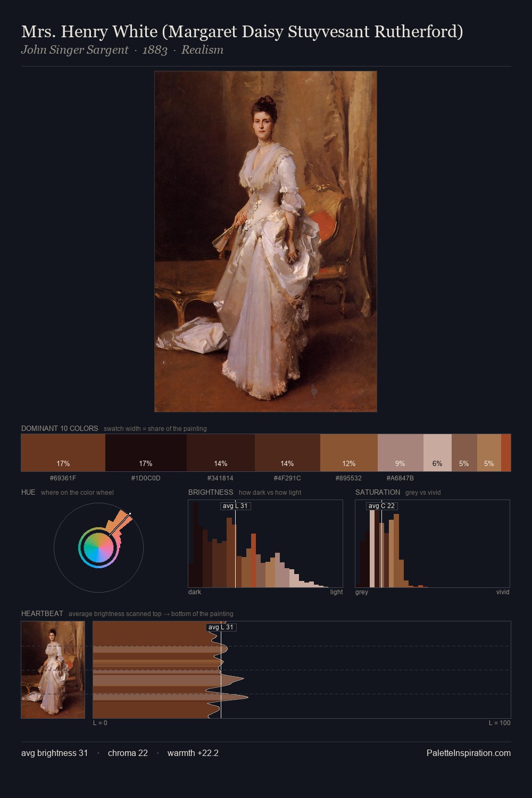
Task: Click the avg L 31 marker in heartbeat chart
Action: (221, 627)
